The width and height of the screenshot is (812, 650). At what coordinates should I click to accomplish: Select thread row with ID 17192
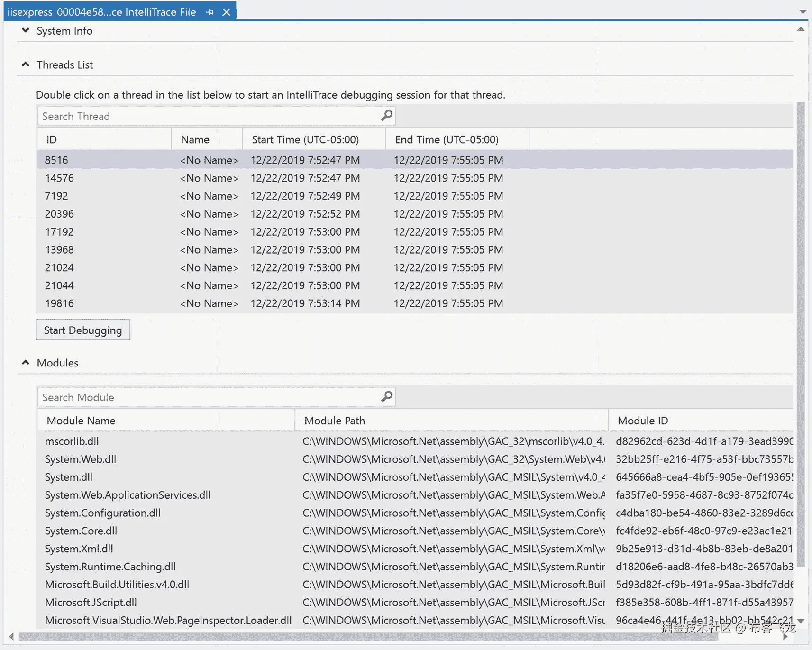[x=415, y=232]
